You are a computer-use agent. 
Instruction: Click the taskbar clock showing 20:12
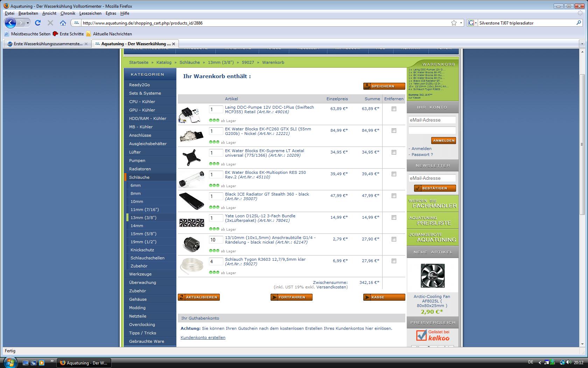[579, 362]
